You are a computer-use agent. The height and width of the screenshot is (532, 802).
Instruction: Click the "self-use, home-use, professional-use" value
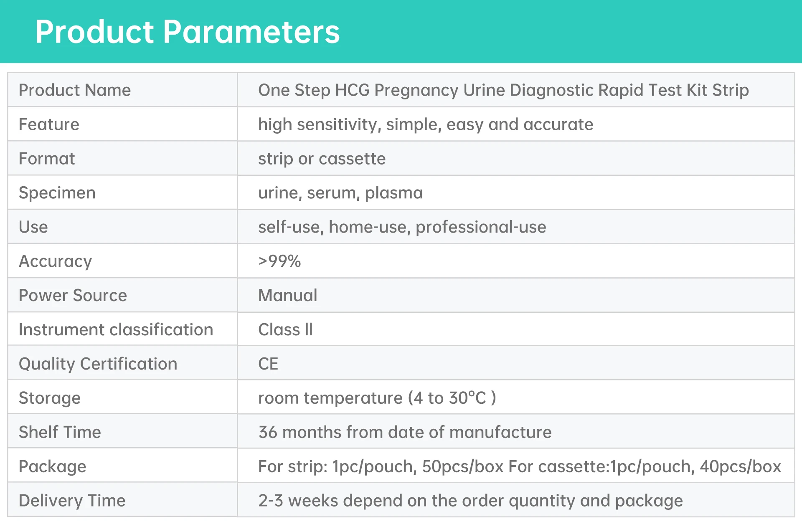(402, 227)
